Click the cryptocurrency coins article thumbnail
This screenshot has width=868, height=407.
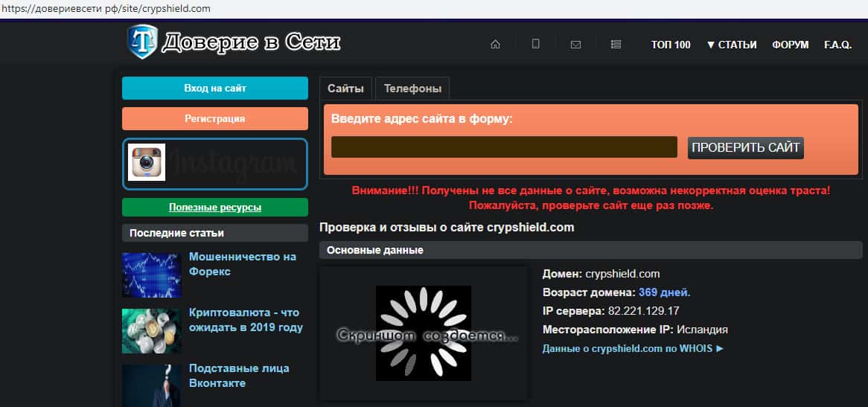[152, 330]
